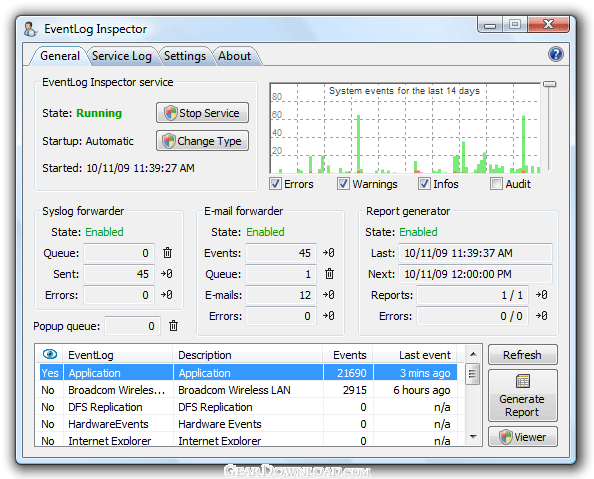The height and width of the screenshot is (479, 594).
Task: Reset Syslog forwarder Sent counter
Action: (167, 274)
